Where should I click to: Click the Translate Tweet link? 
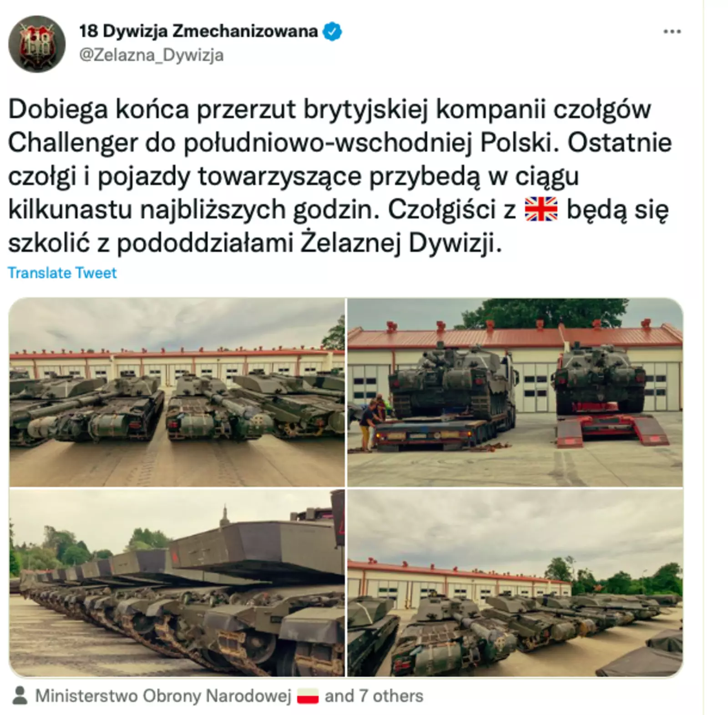[x=62, y=273]
